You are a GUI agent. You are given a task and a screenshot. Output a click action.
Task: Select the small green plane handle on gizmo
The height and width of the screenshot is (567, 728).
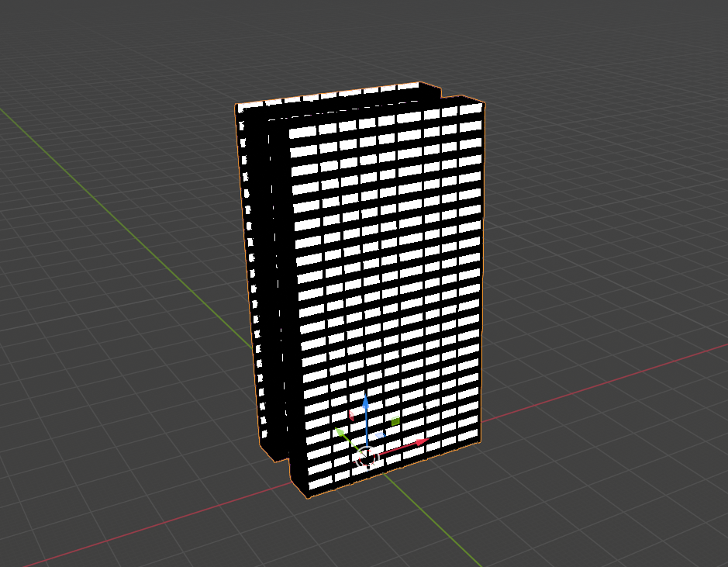pos(395,422)
